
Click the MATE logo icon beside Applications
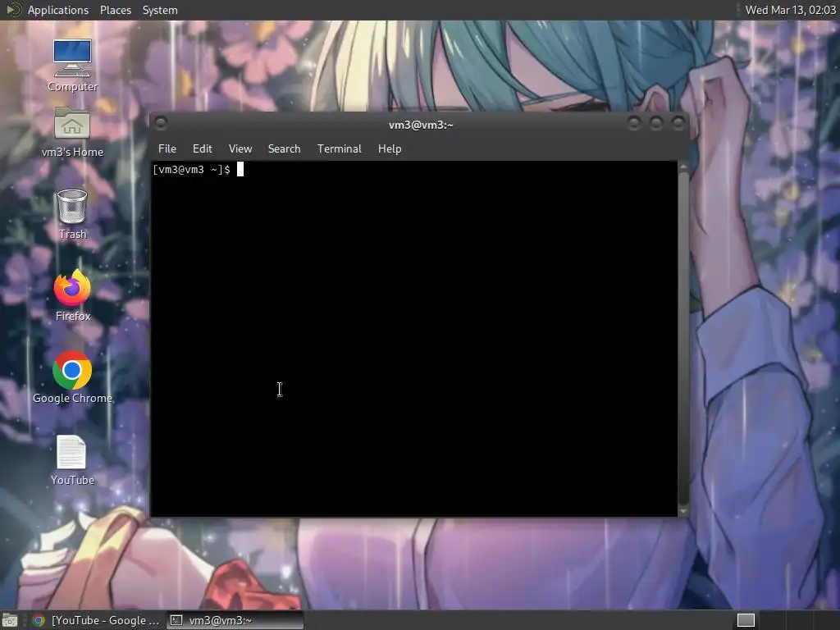click(13, 10)
